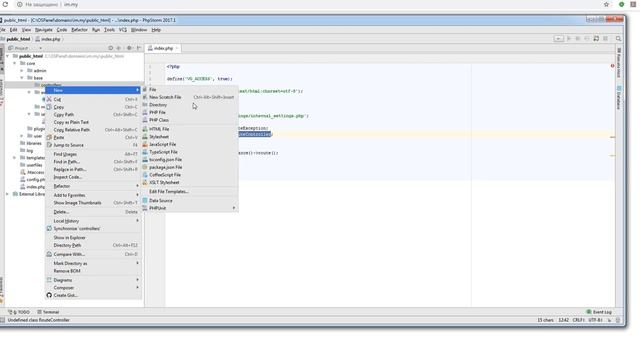Close the index.php editor tab
This screenshot has height=360, width=640.
tap(177, 48)
